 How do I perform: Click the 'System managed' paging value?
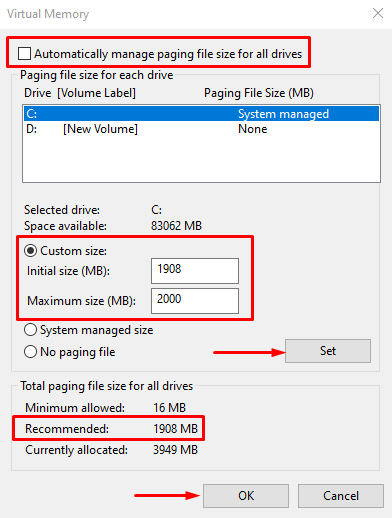pos(283,114)
